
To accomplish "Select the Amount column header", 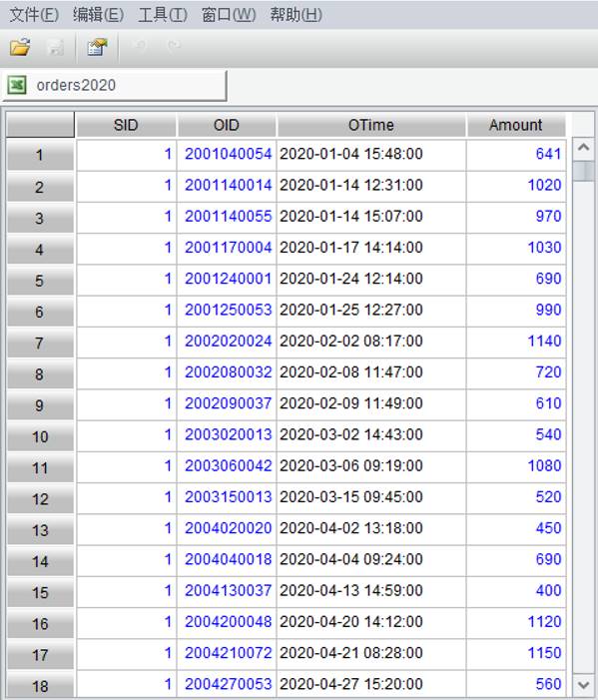I will 516,125.
